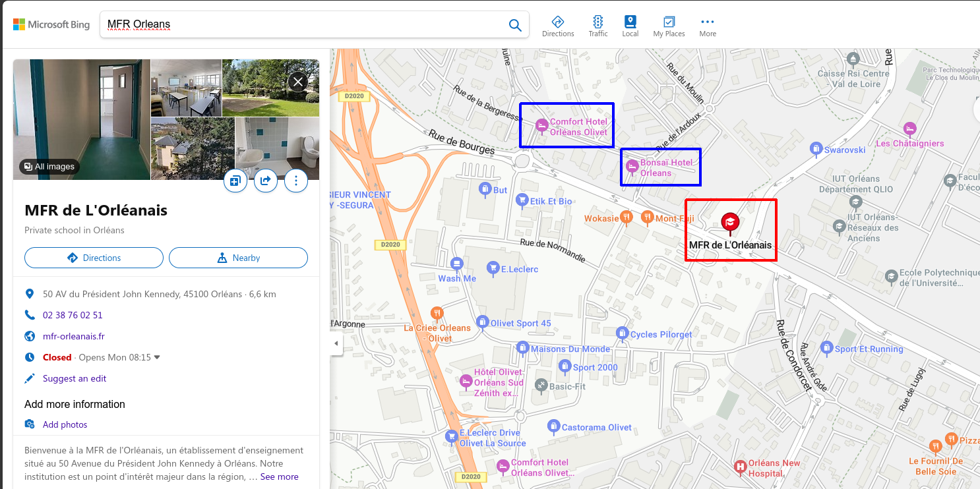This screenshot has width=980, height=489.
Task: Expand description with See more
Action: 279,476
